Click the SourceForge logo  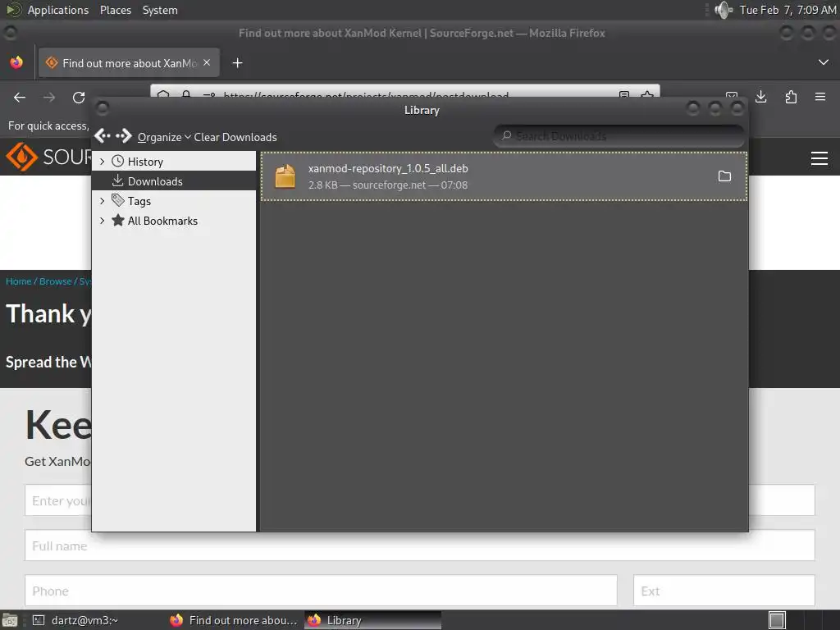point(48,157)
